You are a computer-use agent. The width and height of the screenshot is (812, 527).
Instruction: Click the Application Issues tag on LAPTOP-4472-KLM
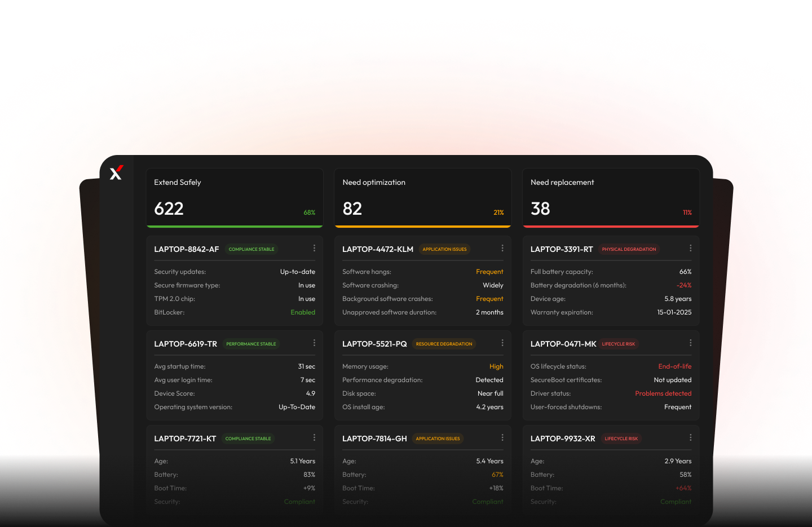[x=444, y=249]
